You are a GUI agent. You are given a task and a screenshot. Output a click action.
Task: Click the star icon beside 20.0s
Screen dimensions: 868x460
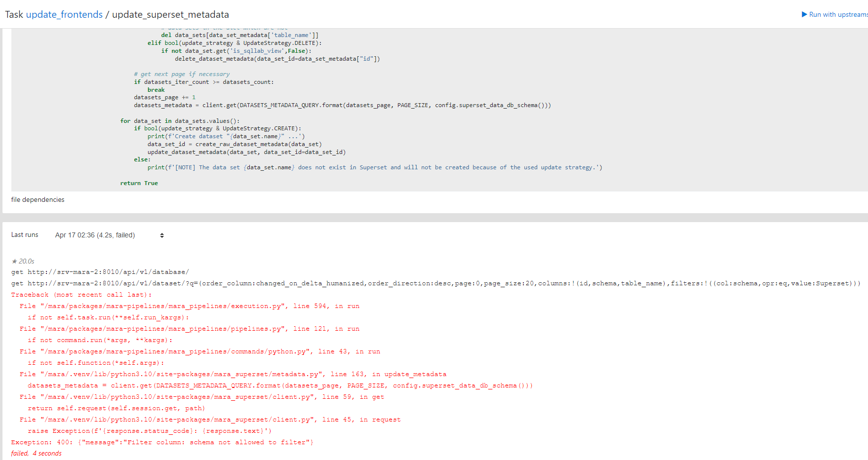(x=14, y=261)
